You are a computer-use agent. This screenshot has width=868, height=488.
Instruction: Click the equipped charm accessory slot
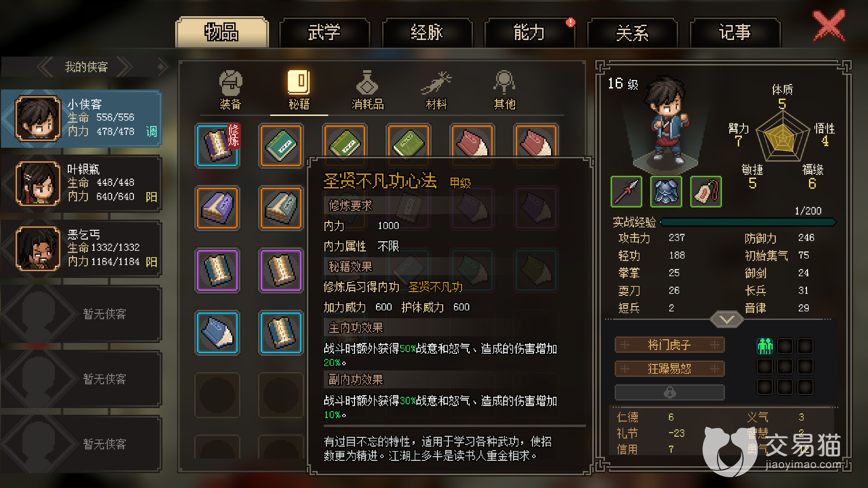click(706, 192)
